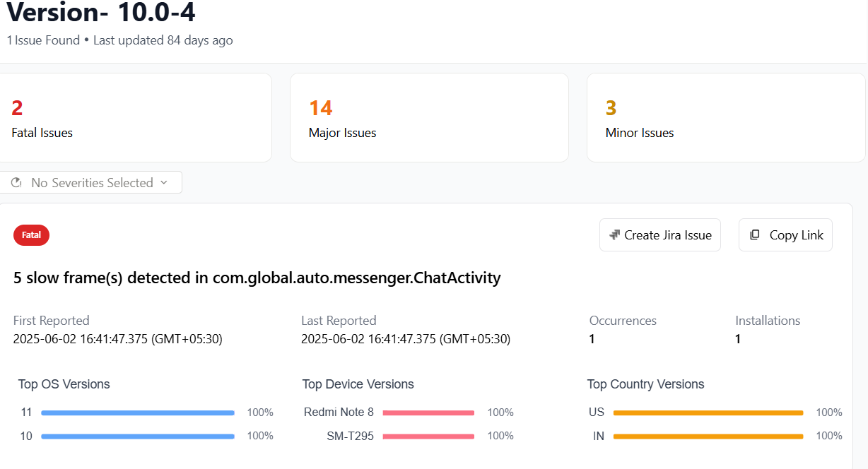
Task: Click the Major Issues count showing 14
Action: pyautogui.click(x=320, y=107)
